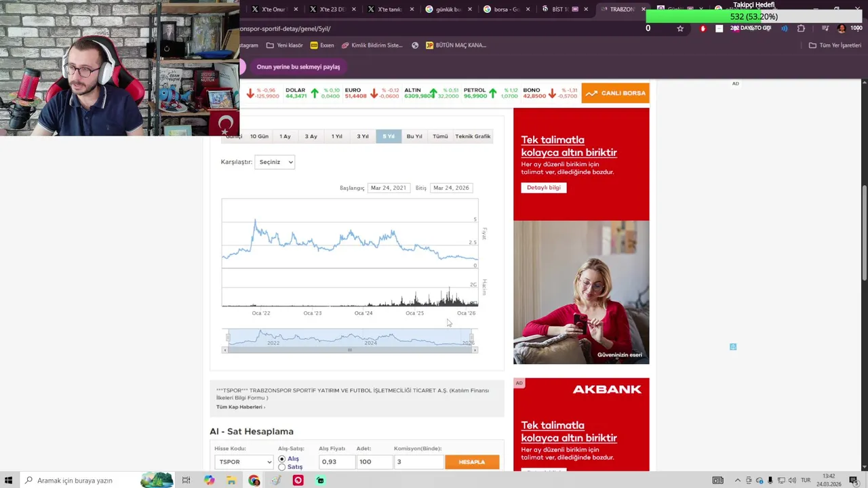Open the red circular taskbar app
868x488 pixels.
298,481
